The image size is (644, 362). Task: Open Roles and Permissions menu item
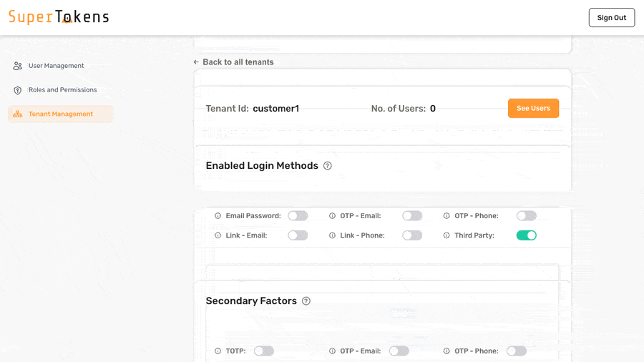pyautogui.click(x=62, y=90)
